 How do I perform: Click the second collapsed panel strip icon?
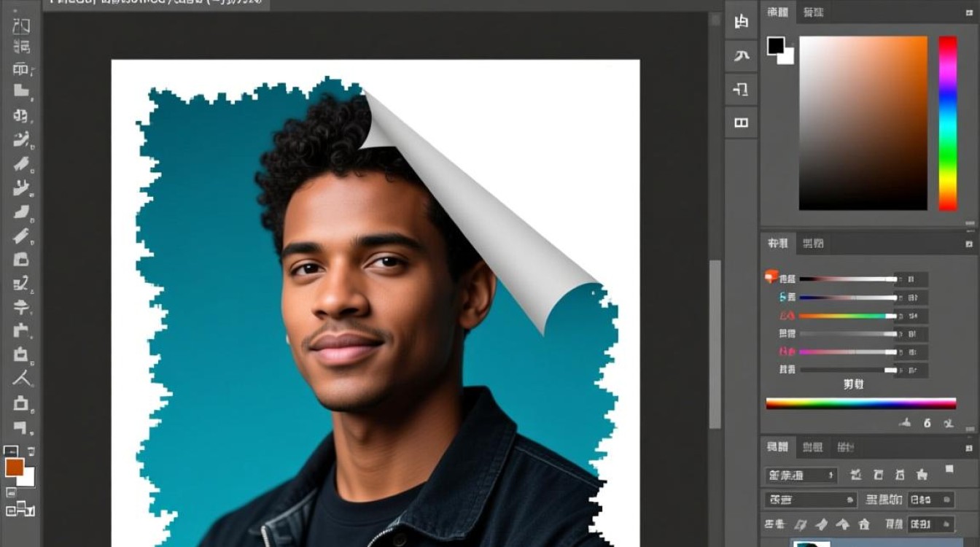pos(741,55)
